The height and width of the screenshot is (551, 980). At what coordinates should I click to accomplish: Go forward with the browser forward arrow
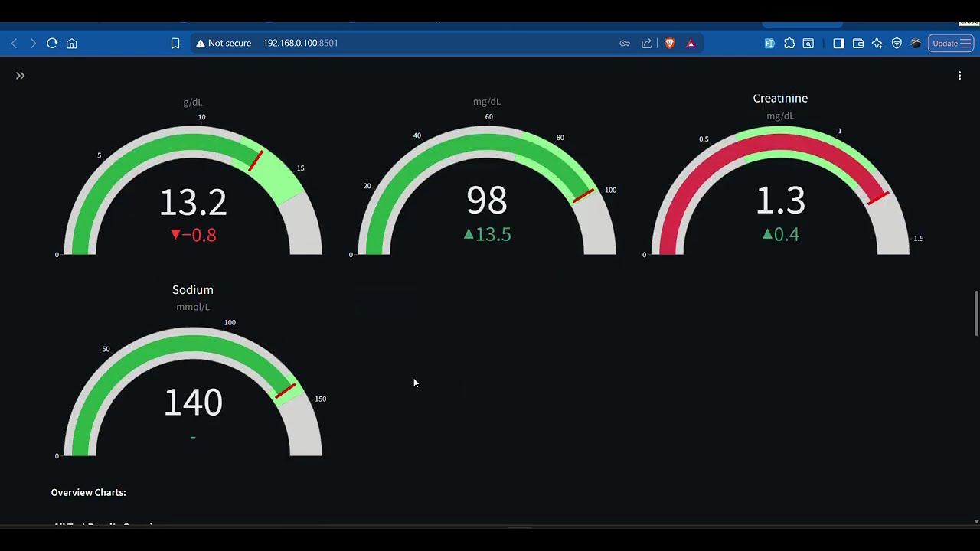click(33, 44)
